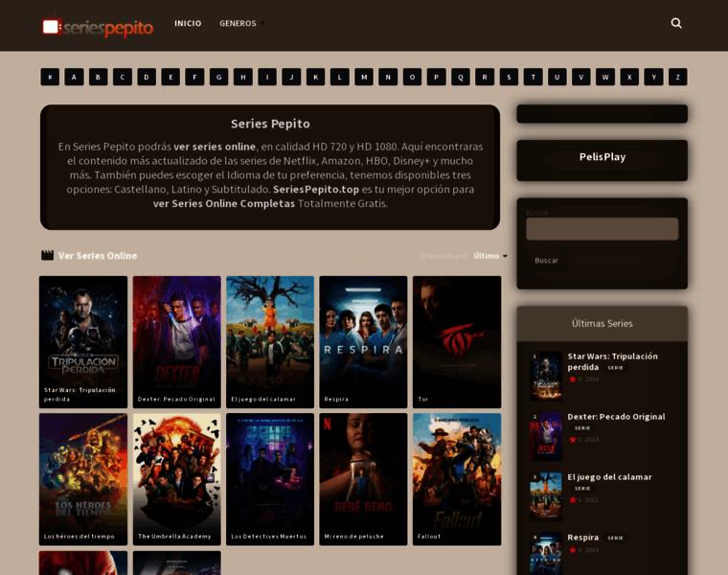Click the sidebar Buscar text field
728x575 pixels.
tap(602, 228)
